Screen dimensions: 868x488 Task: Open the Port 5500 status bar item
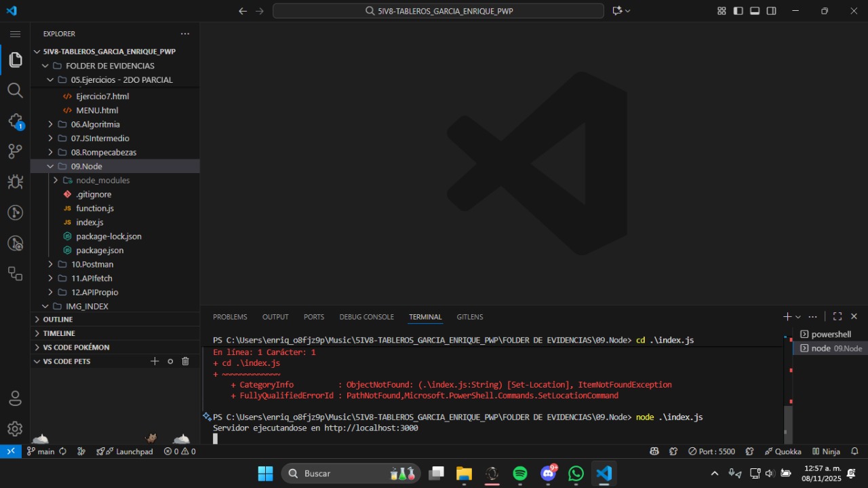tap(711, 451)
